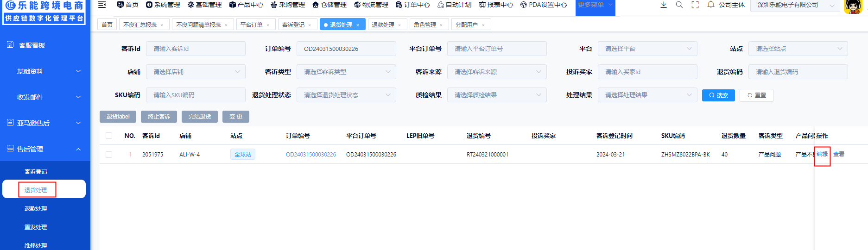Toggle fullscreen with the expand icon
The width and height of the screenshot is (868, 250).
695,5
